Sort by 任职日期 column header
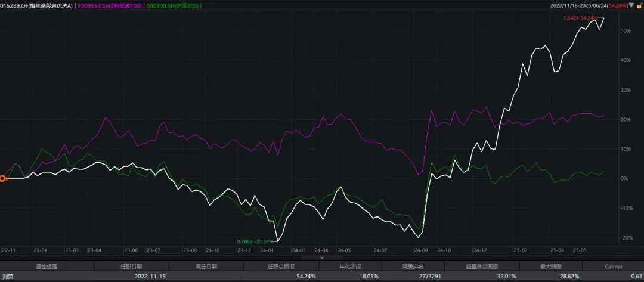644x282 pixels. [x=131, y=266]
